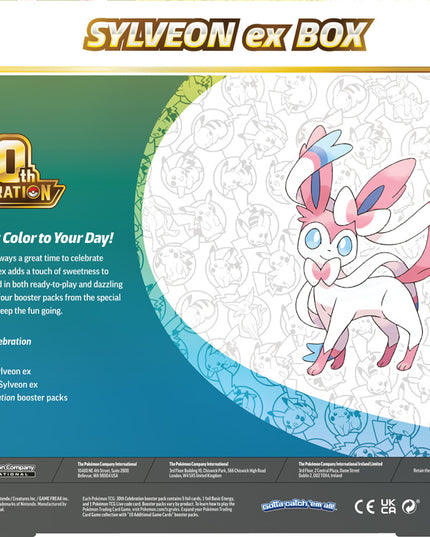Click the line 'eep the fun going.'
Screen dimensions: 430x537
[x=31, y=311]
